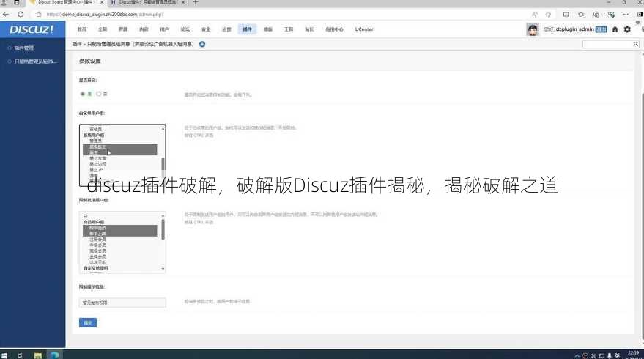Viewport: 644px width, 359px height.
Task: Open the 论坛 menu in admin navigation
Action: click(x=185, y=29)
